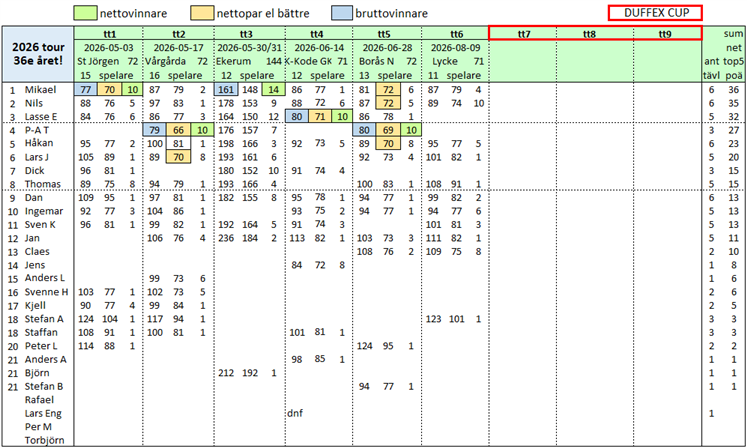
Task: Select the dnf entry for Lars Eng
Action: [x=295, y=413]
